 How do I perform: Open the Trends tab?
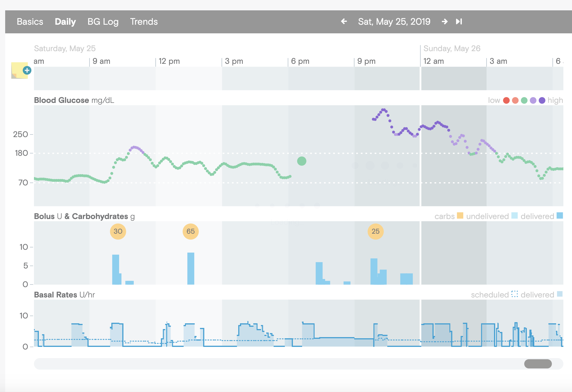(x=144, y=22)
